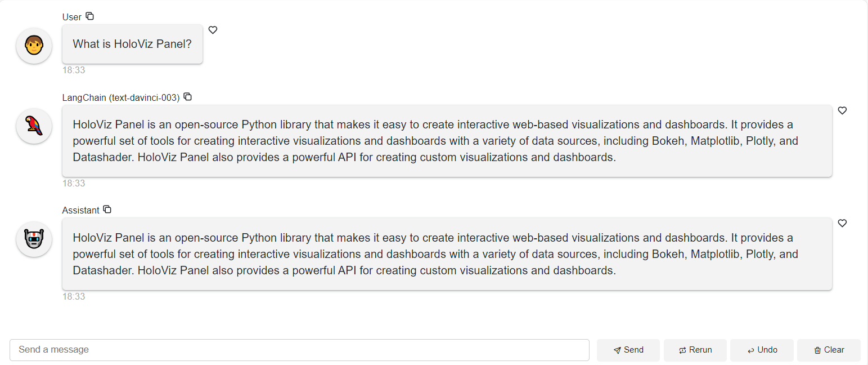Click the Assistant response message bubble

[447, 254]
